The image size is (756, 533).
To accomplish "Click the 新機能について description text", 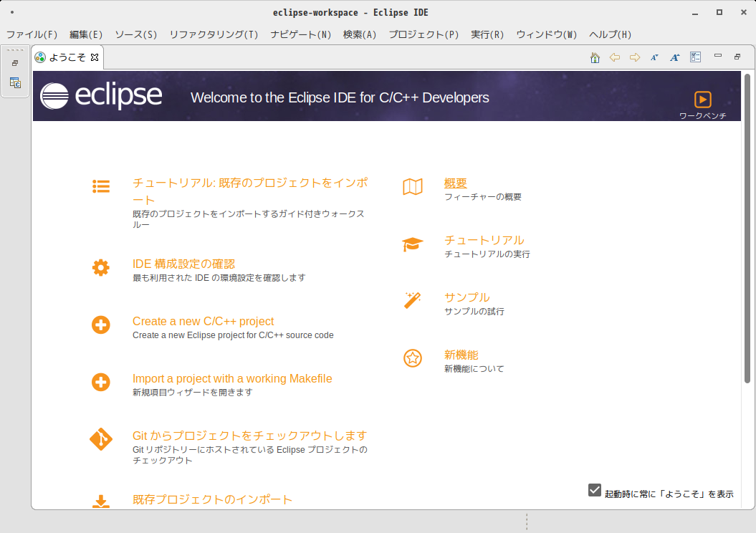I will coord(474,369).
